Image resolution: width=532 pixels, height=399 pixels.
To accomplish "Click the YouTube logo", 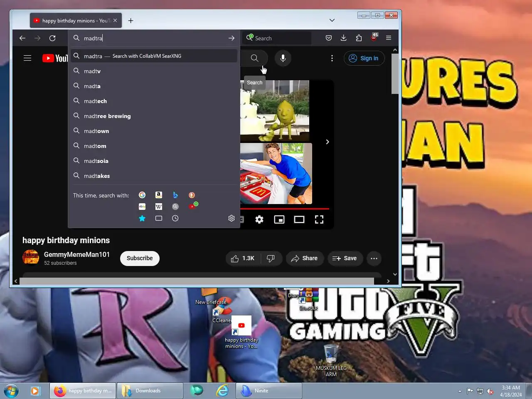I will pyautogui.click(x=55, y=58).
